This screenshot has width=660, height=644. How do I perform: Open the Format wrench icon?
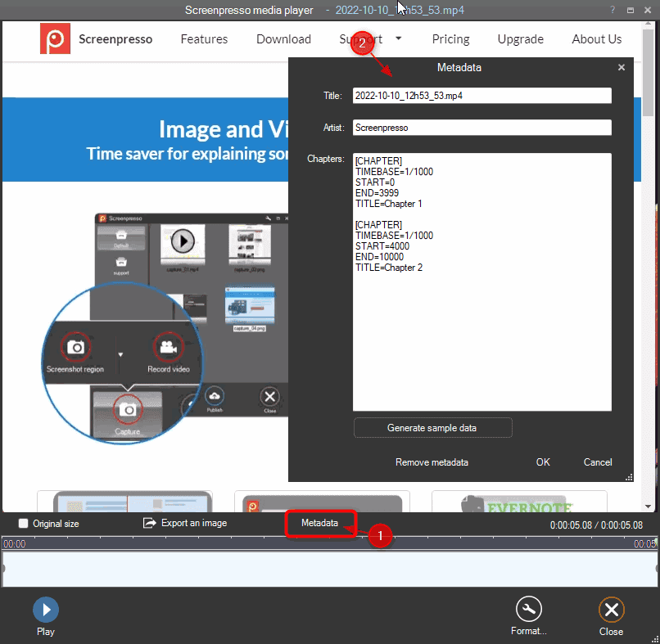click(529, 610)
